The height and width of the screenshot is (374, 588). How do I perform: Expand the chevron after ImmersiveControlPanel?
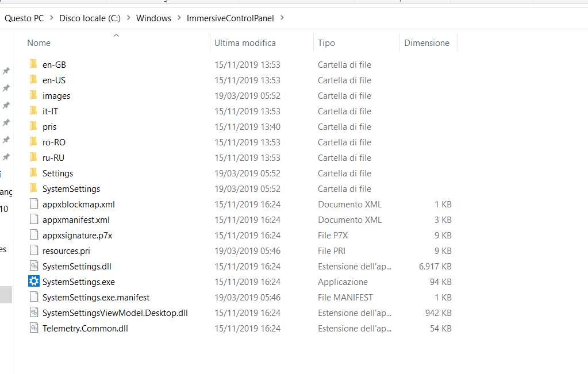281,18
